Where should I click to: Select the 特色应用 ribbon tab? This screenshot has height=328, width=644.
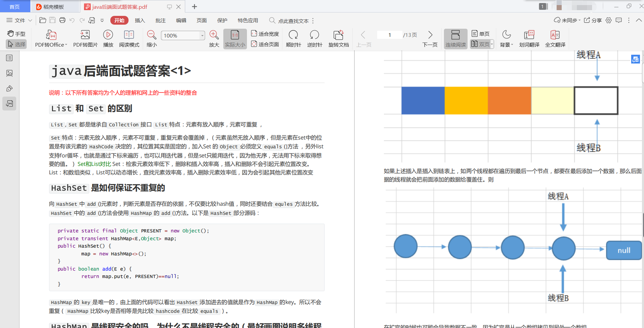[248, 20]
